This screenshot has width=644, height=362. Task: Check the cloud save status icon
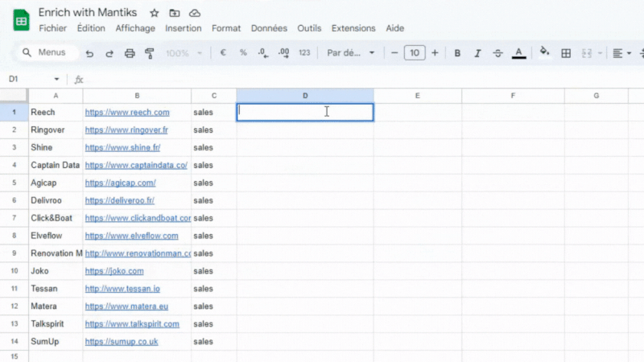point(195,13)
